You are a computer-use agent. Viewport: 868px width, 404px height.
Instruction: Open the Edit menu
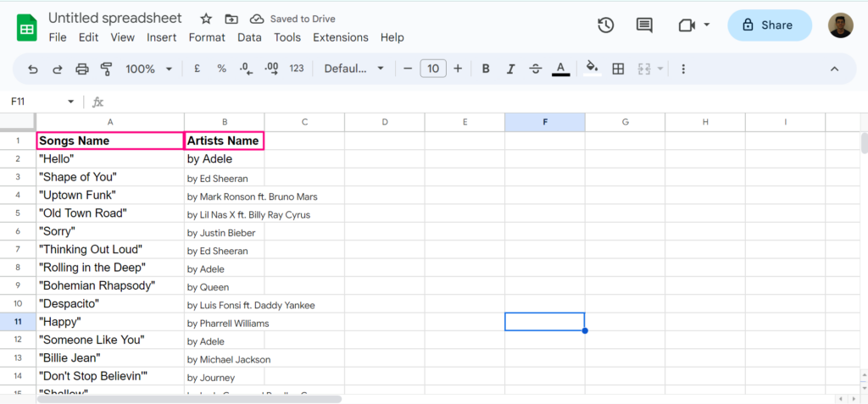pyautogui.click(x=88, y=37)
